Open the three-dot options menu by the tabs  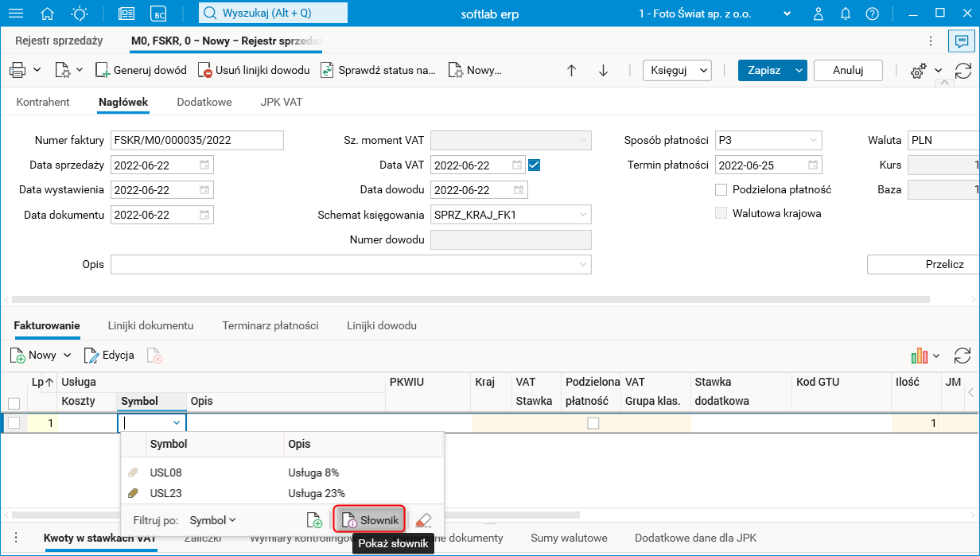[931, 41]
